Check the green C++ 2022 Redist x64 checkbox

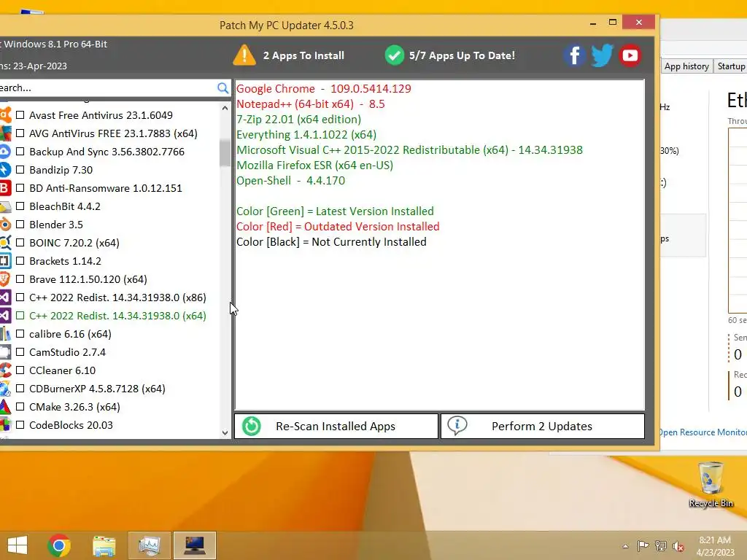[x=20, y=316]
